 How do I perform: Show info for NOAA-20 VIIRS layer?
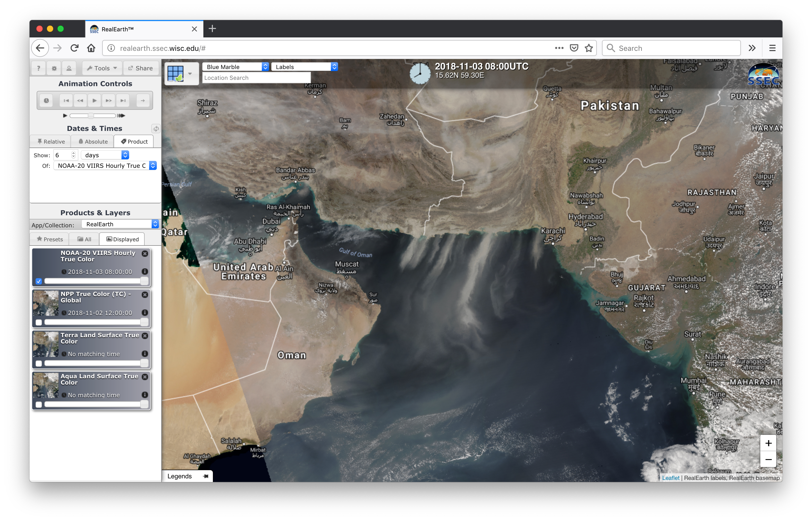pyautogui.click(x=145, y=271)
